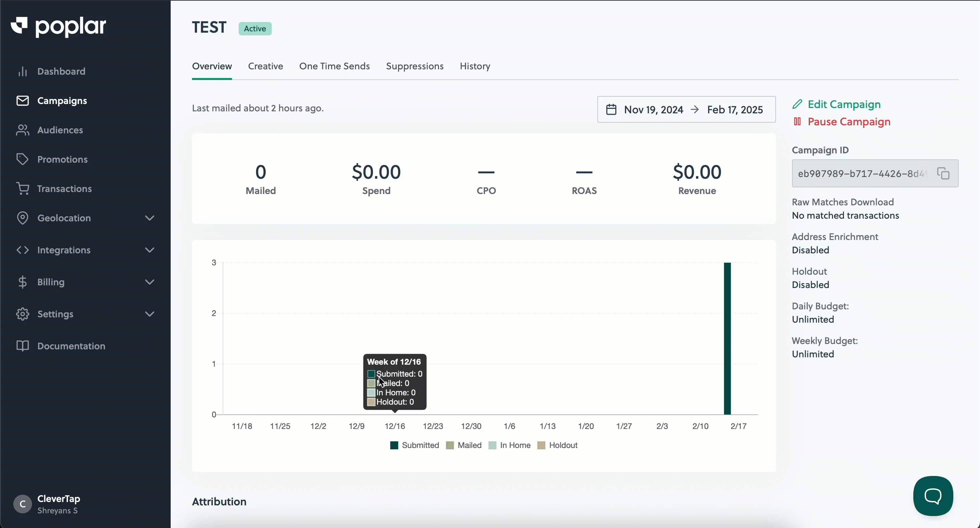Click the 'No matched transactions' text

coord(845,215)
